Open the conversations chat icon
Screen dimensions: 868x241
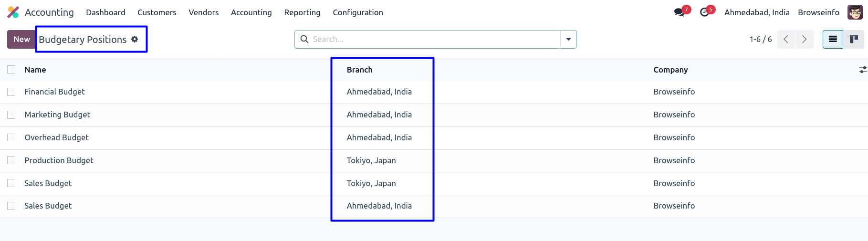pyautogui.click(x=679, y=12)
